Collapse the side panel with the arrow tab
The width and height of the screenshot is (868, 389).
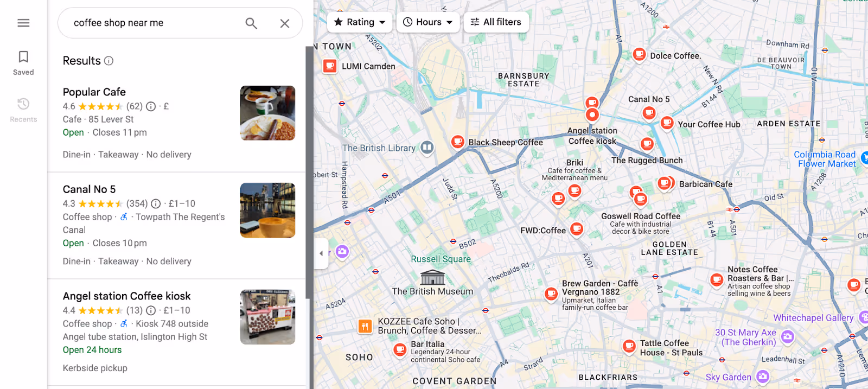point(321,253)
